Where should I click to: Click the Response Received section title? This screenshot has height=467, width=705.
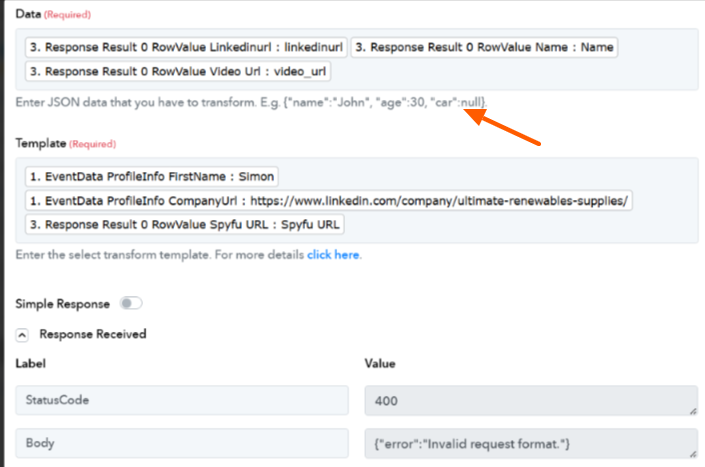(x=92, y=334)
